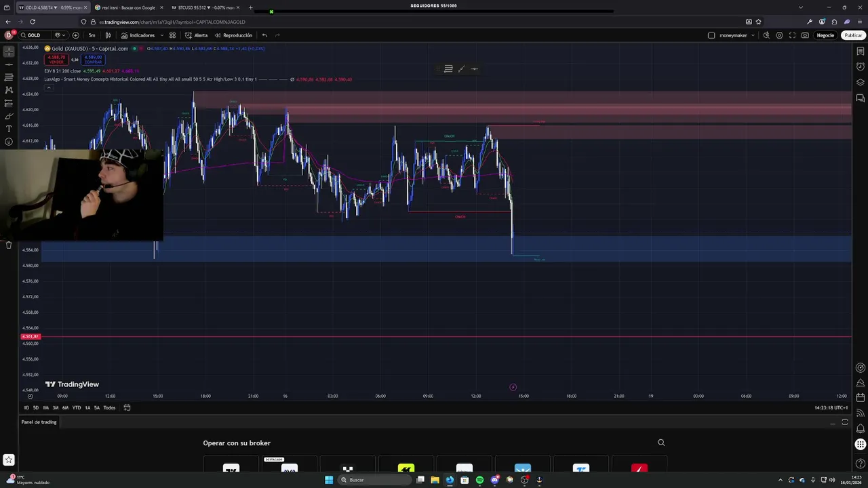Select the YTD date range
Screen dimensions: 868x488
pyautogui.click(x=77, y=407)
